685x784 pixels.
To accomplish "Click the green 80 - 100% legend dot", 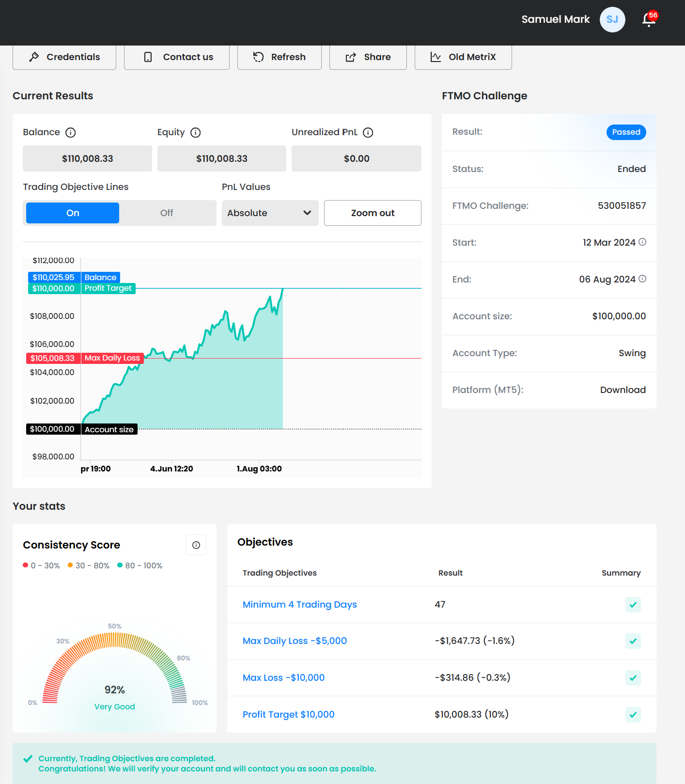I will pos(120,565).
